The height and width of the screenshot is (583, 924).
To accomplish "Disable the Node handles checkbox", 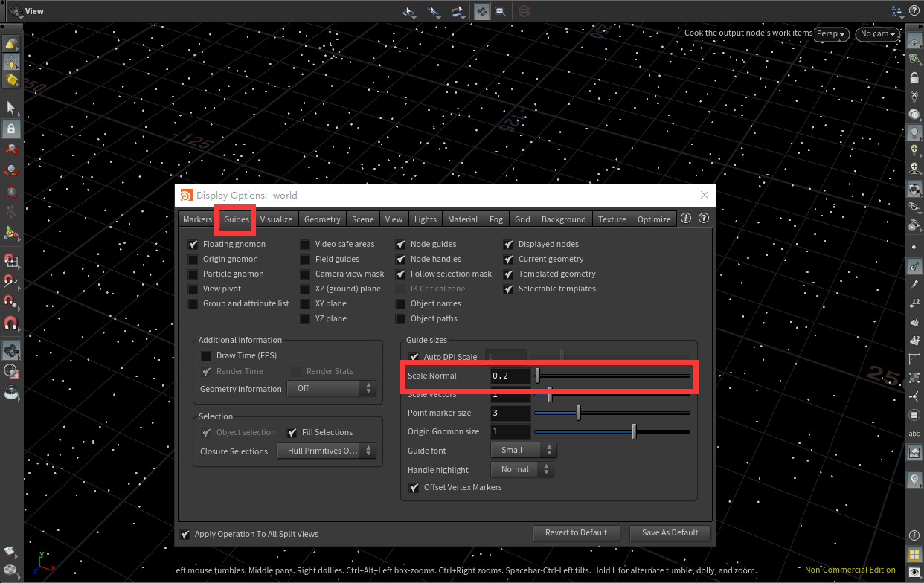I will click(401, 259).
